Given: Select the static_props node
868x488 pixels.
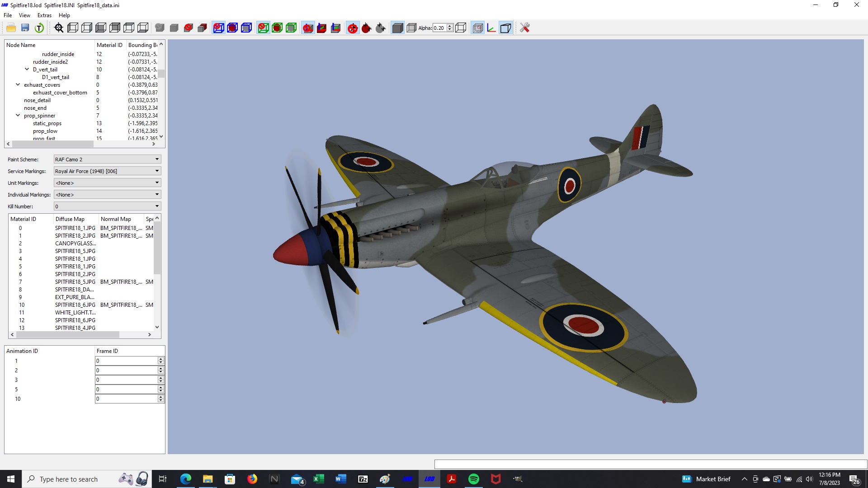Looking at the screenshot, I should [47, 123].
